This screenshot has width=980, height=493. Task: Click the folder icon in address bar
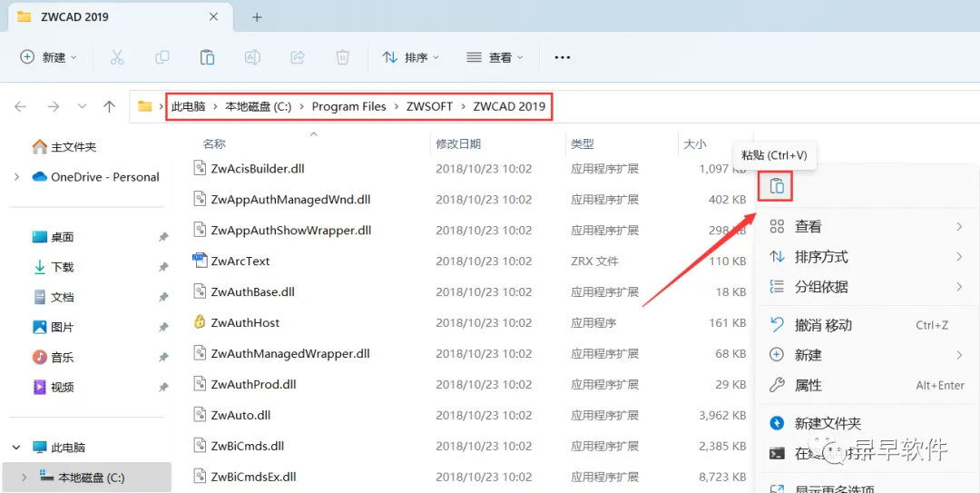click(145, 106)
